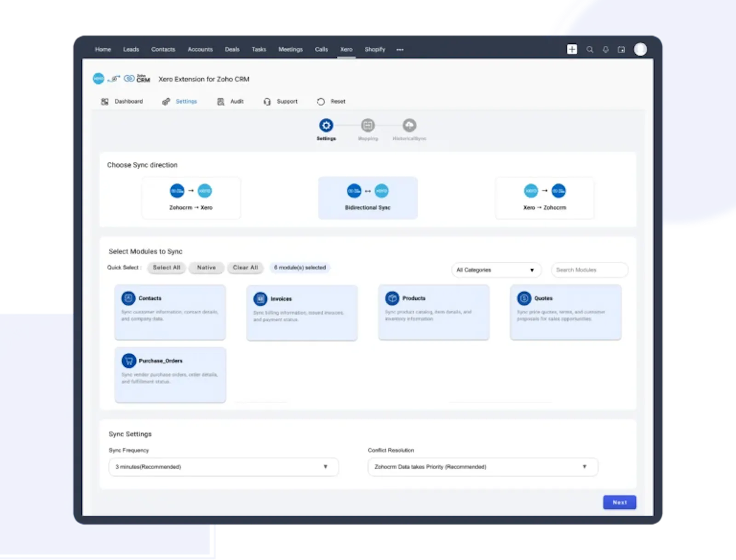Image resolution: width=736 pixels, height=560 pixels.
Task: Open the notifications bell icon
Action: (x=606, y=50)
